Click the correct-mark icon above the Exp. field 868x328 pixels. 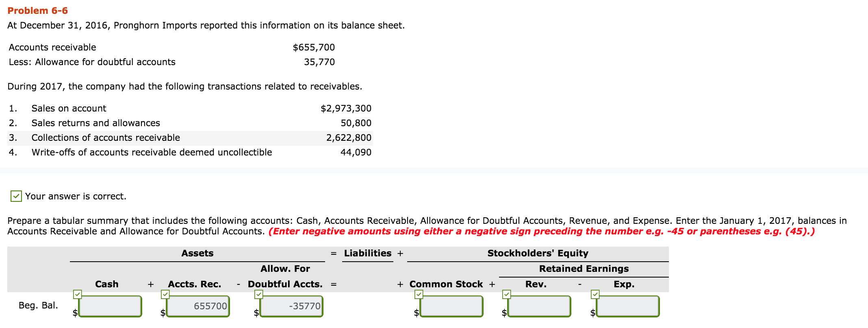click(x=595, y=294)
